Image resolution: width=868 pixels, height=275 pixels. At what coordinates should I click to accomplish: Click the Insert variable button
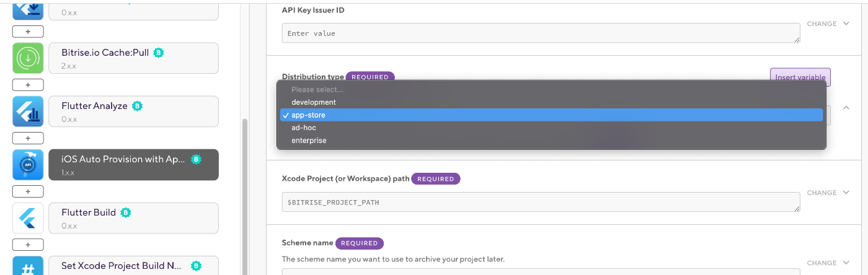coord(800,77)
